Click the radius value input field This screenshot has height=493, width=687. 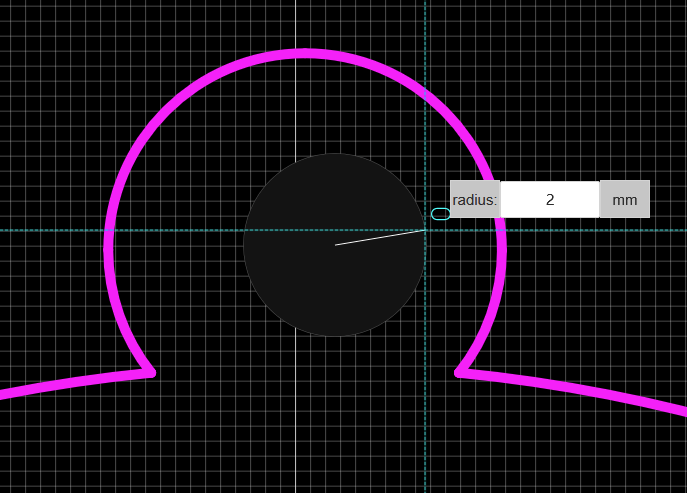pyautogui.click(x=549, y=199)
